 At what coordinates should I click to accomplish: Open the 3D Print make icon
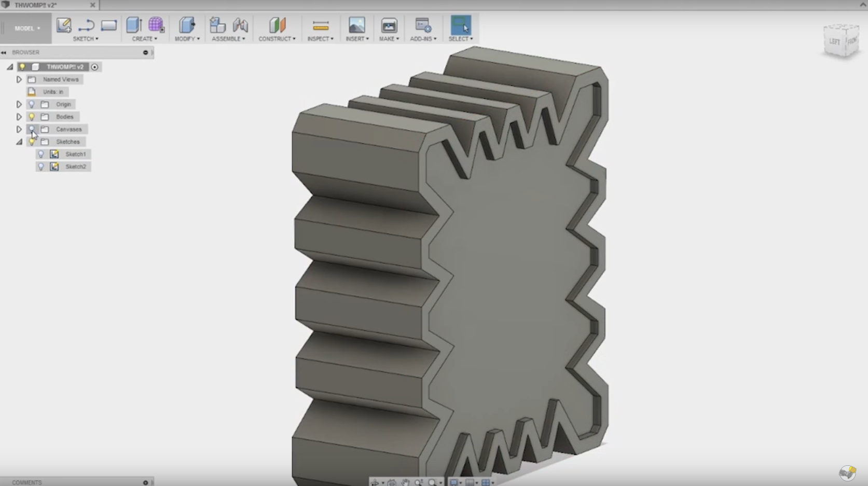(x=389, y=25)
